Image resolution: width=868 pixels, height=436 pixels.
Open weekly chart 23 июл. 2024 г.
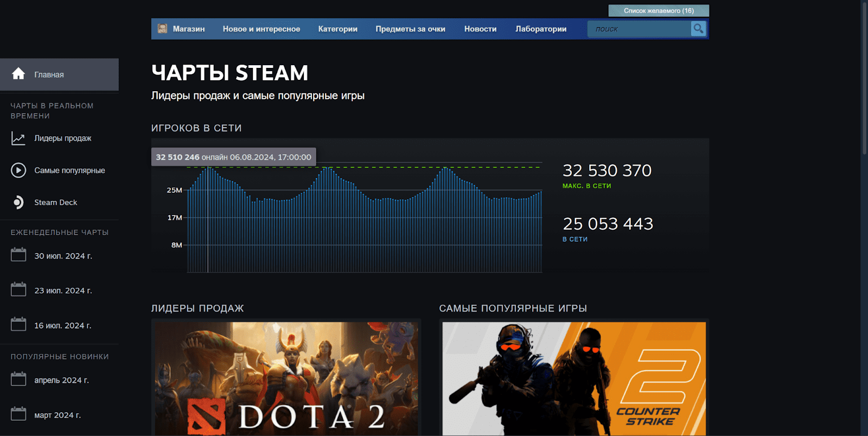[63, 290]
